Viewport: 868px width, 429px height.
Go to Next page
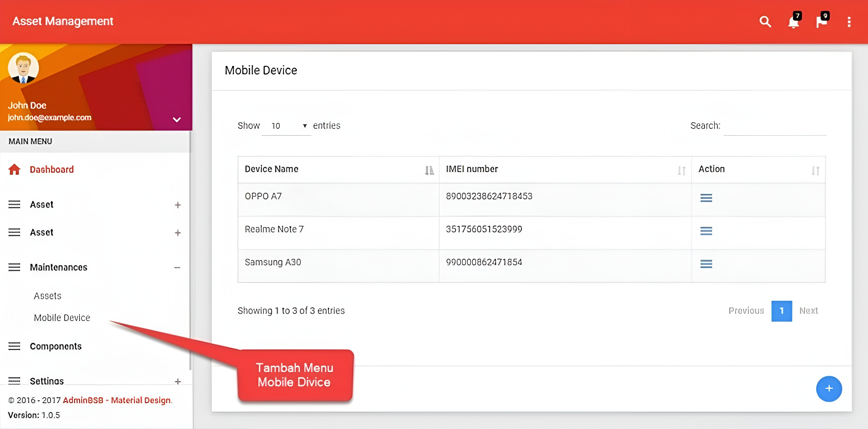tap(808, 311)
